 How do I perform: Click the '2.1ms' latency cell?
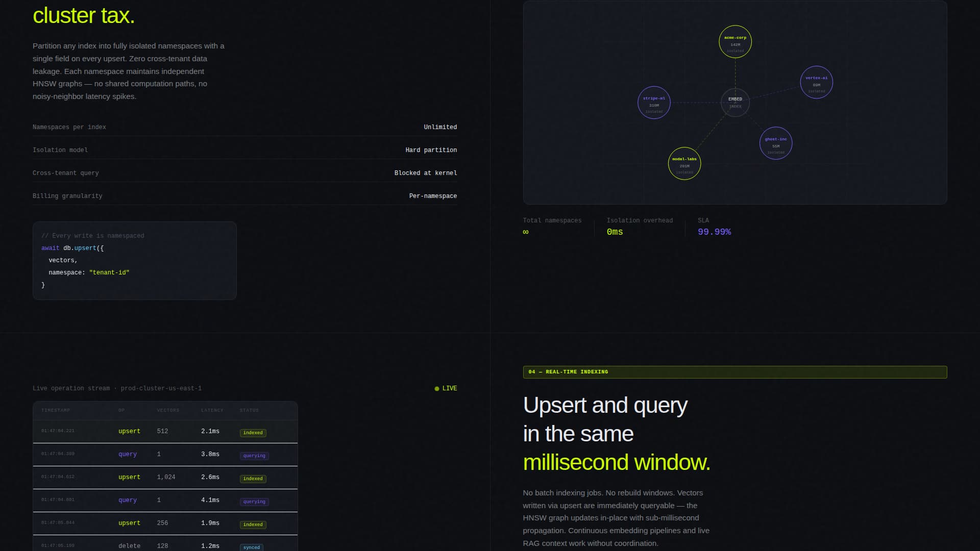(x=210, y=431)
